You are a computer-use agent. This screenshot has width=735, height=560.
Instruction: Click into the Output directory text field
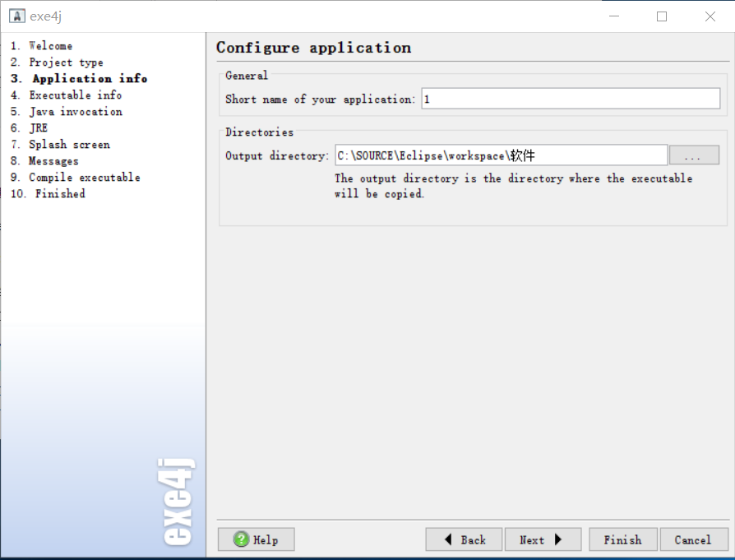(501, 155)
